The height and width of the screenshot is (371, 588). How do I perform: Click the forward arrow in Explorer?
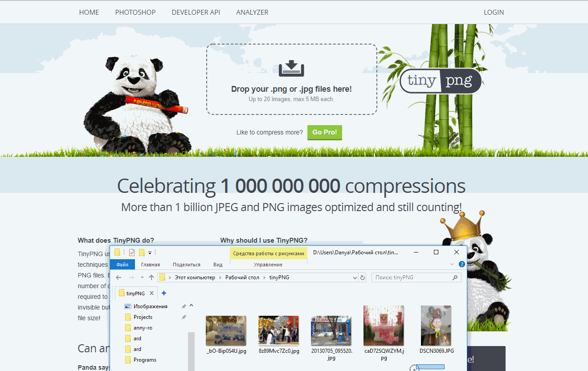click(x=131, y=277)
